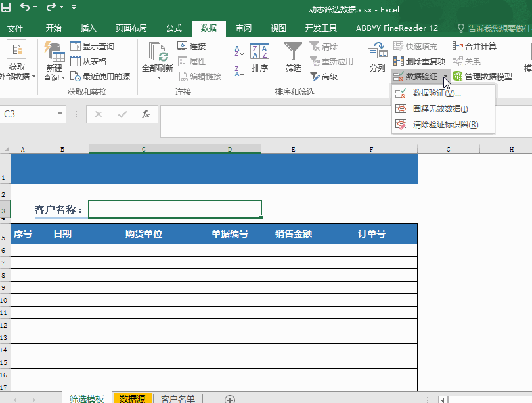Click the cancel X formula button
The height and width of the screenshot is (403, 532).
(x=99, y=114)
